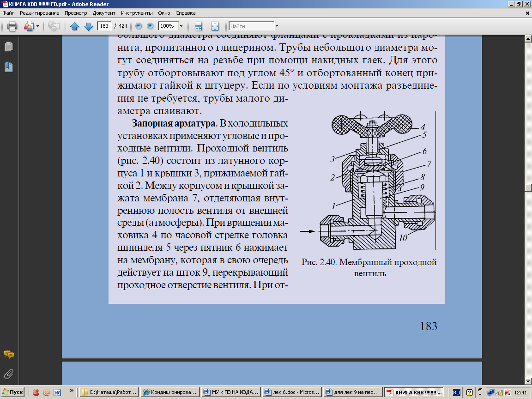This screenshot has width=532, height=399.
Task: Launch the orange @ mail quick launch icon
Action: point(47,393)
